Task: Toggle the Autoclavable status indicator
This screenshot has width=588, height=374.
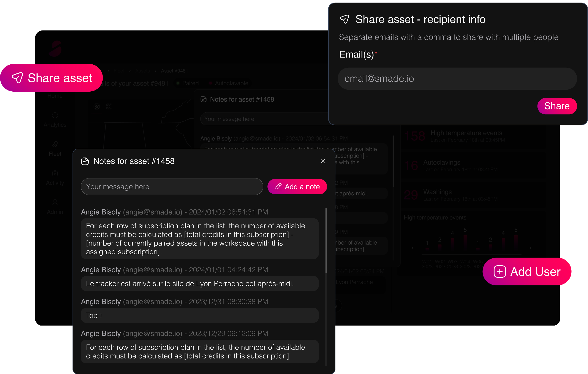Action: pyautogui.click(x=228, y=83)
